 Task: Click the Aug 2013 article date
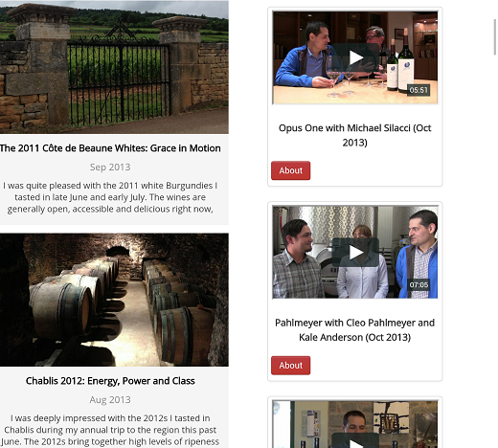pyautogui.click(x=110, y=399)
